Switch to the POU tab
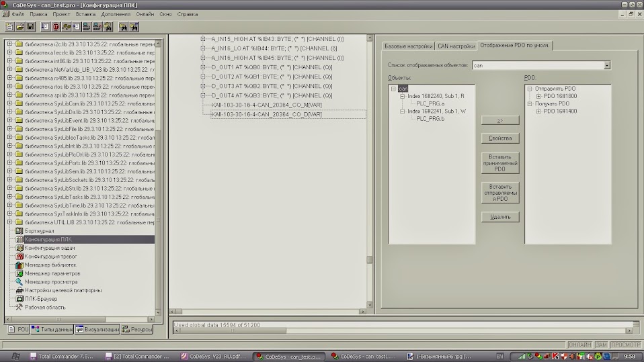The height and width of the screenshot is (362, 644). (x=18, y=329)
